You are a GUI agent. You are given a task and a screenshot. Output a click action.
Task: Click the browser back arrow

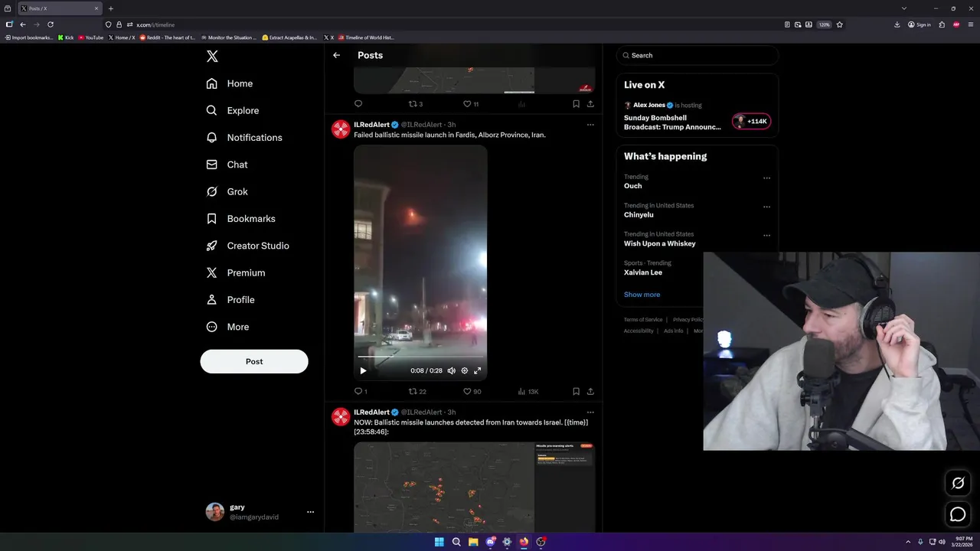[x=23, y=24]
